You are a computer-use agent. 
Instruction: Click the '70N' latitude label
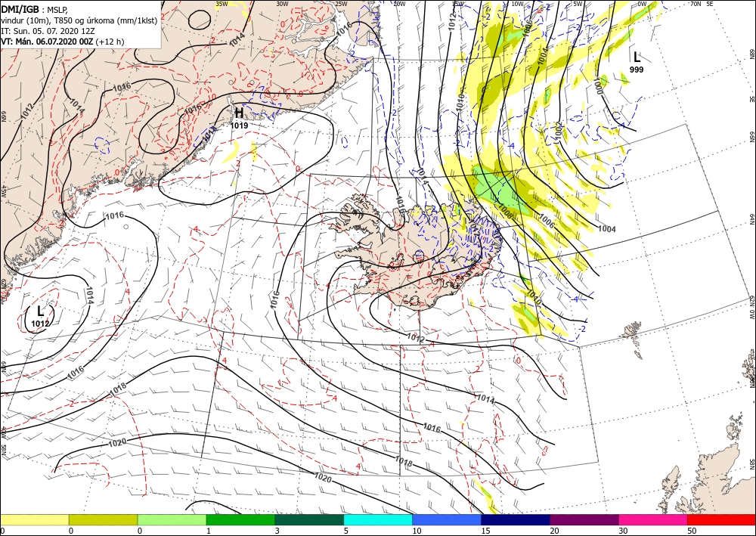(x=696, y=4)
